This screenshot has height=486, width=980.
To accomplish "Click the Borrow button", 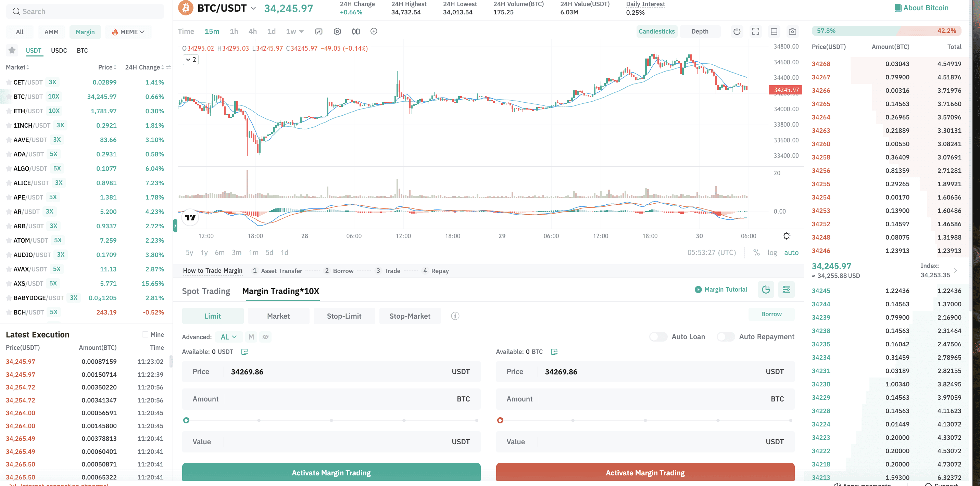I will (771, 314).
